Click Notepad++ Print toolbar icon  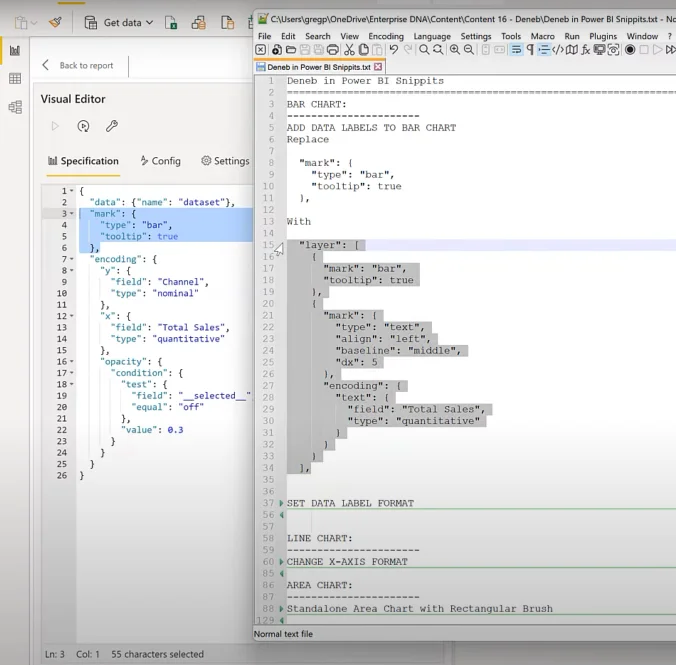tap(332, 50)
